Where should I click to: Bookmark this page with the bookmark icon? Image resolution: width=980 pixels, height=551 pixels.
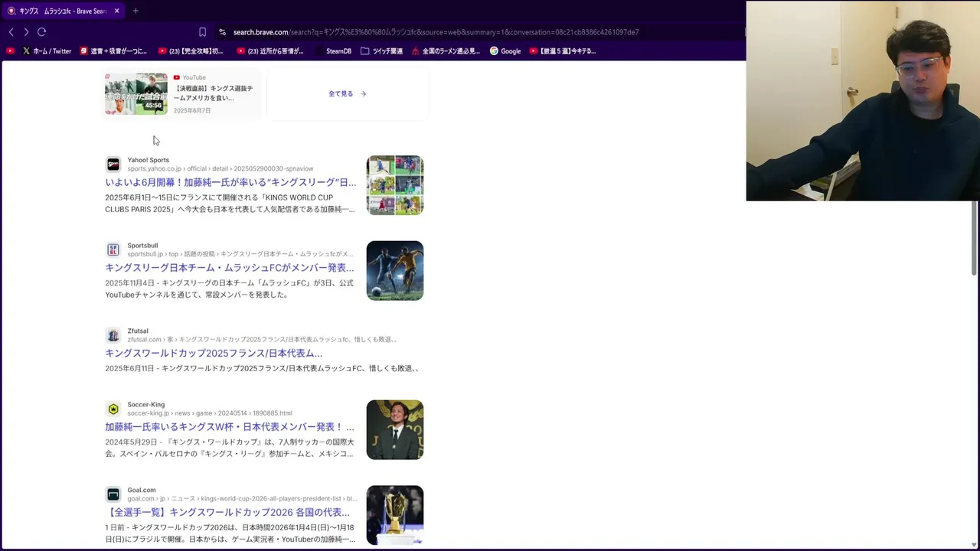202,32
